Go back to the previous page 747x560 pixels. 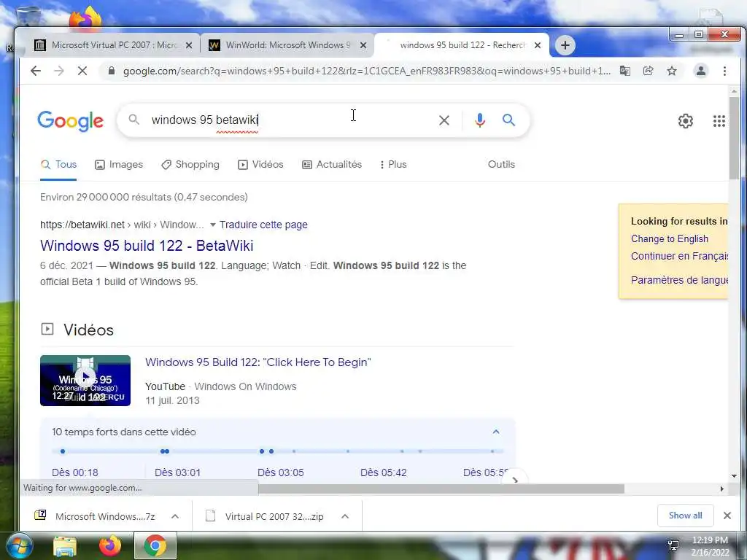(36, 71)
